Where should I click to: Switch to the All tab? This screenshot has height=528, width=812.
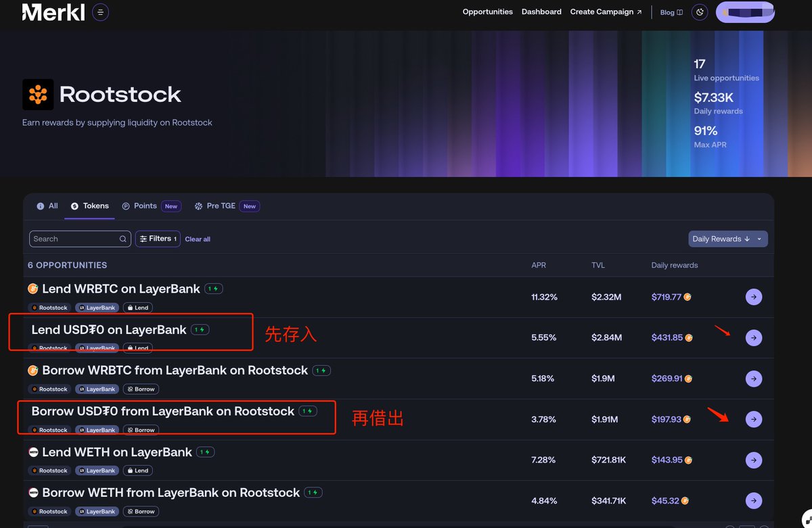pos(47,206)
